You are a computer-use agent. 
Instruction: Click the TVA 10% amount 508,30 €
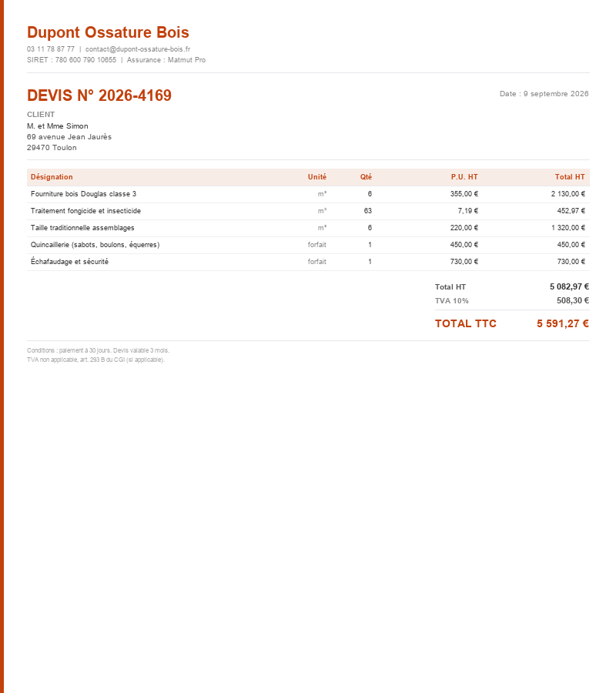(573, 300)
